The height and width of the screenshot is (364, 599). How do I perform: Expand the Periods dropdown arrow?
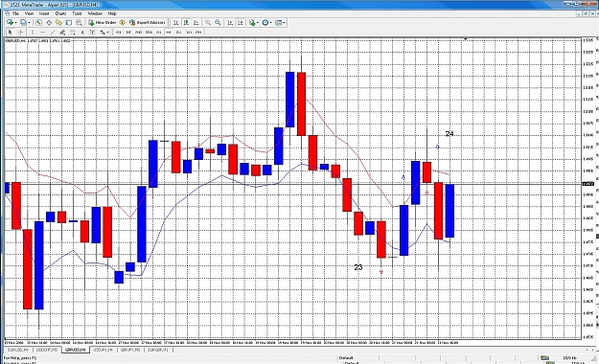[x=271, y=23]
